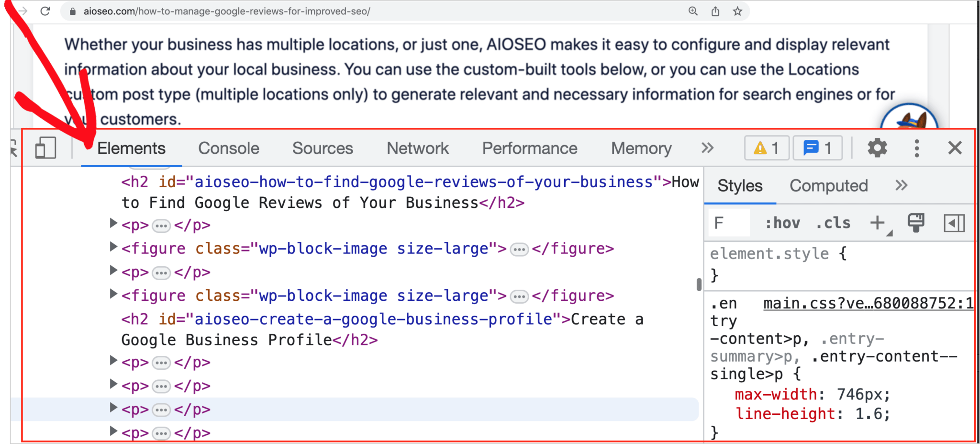The width and height of the screenshot is (980, 444).
Task: Open the zoom magnifier in address bar
Action: pos(693,11)
